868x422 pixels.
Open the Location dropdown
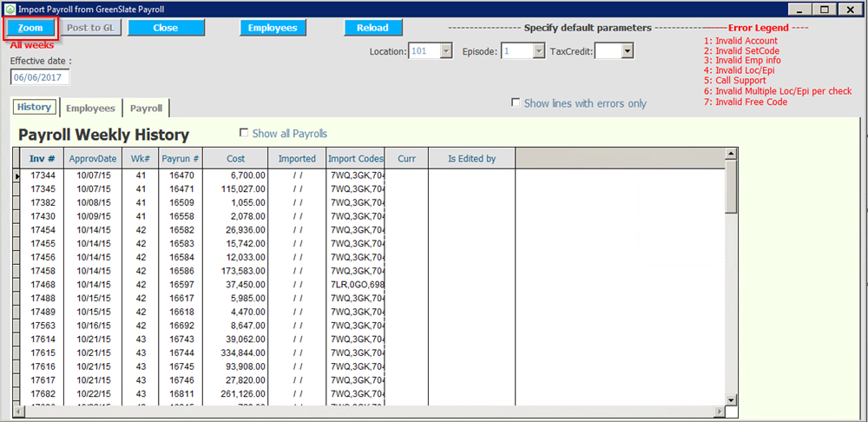(447, 51)
